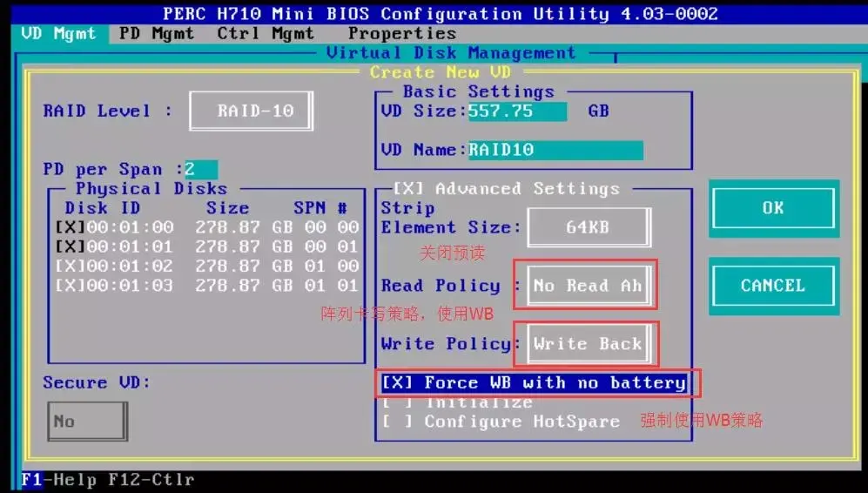Image resolution: width=868 pixels, height=493 pixels.
Task: Click the GB unit beside VD Size
Action: pos(598,111)
